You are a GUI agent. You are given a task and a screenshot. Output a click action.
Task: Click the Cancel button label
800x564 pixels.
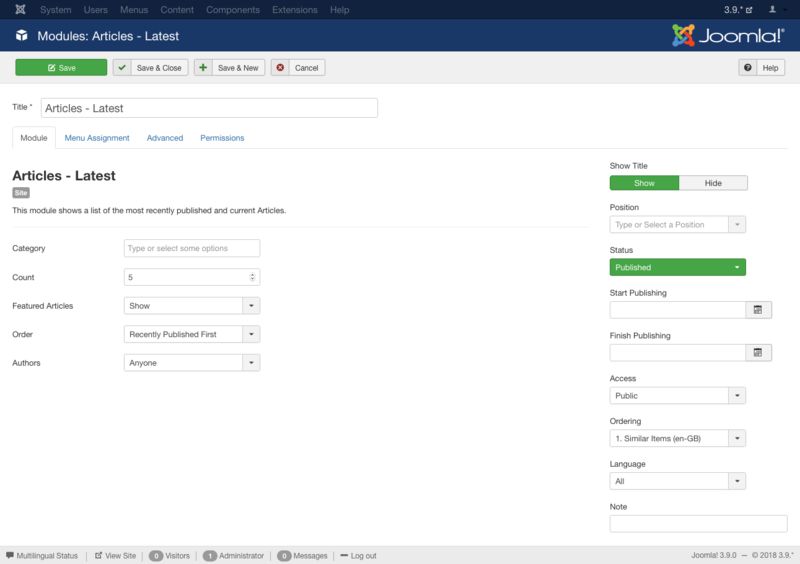306,68
